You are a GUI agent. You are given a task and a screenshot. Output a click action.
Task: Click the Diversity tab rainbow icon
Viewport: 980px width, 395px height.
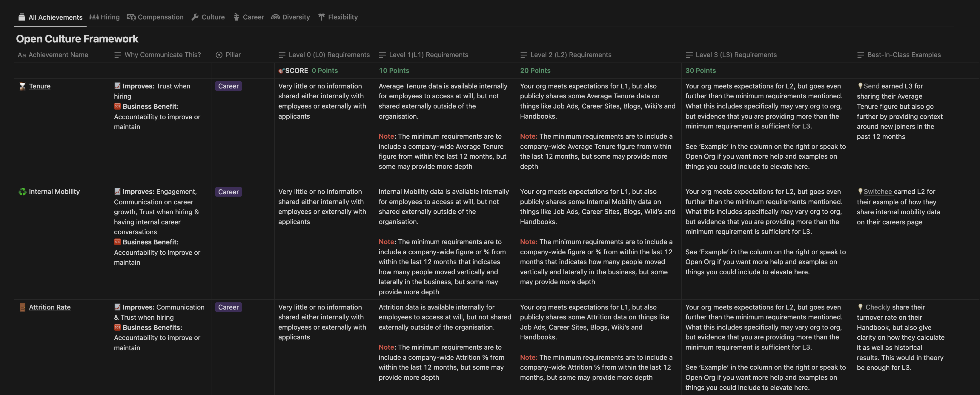[275, 17]
